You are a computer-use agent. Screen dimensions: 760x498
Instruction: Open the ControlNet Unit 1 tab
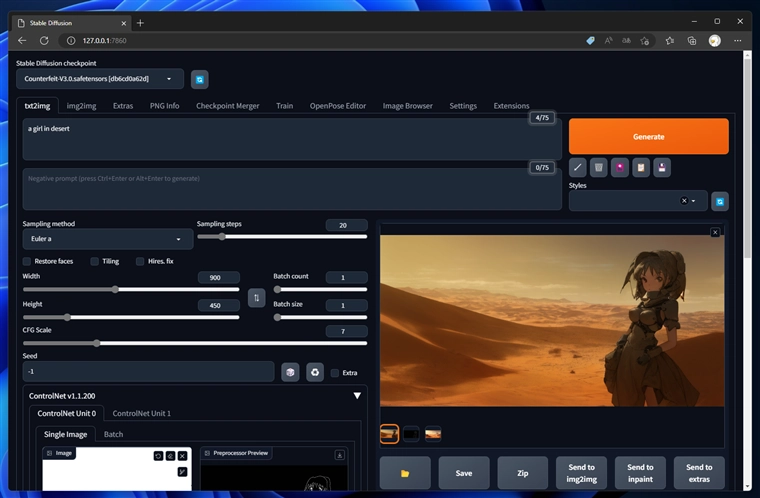[x=141, y=413]
